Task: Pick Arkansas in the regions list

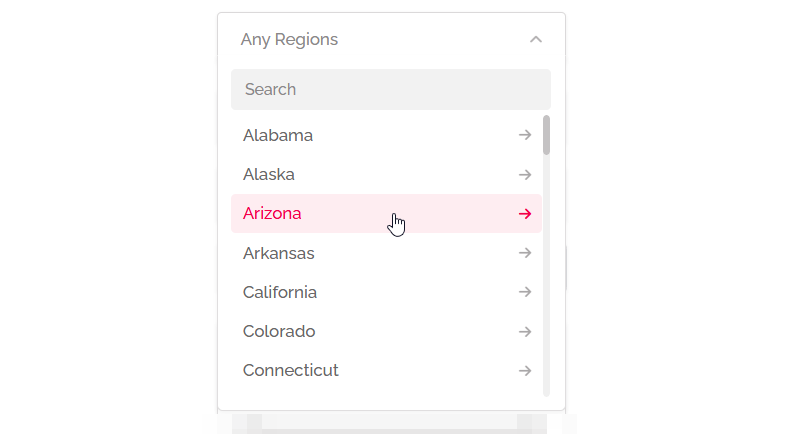Action: (x=279, y=253)
